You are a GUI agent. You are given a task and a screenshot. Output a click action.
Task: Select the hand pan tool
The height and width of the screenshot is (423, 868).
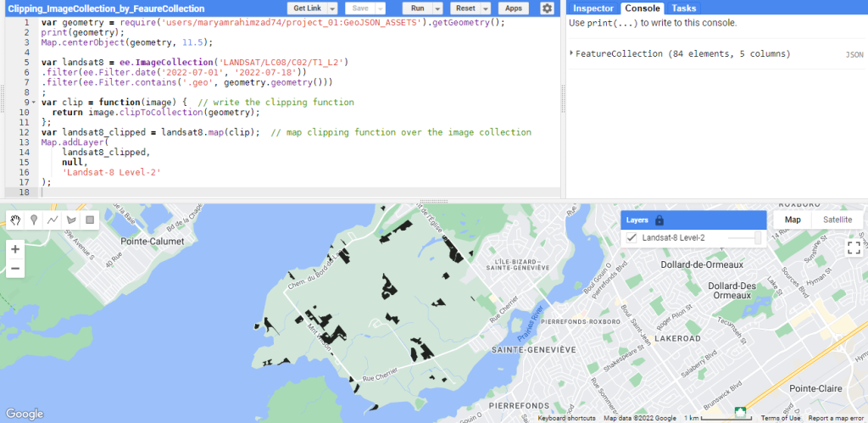[x=15, y=220]
